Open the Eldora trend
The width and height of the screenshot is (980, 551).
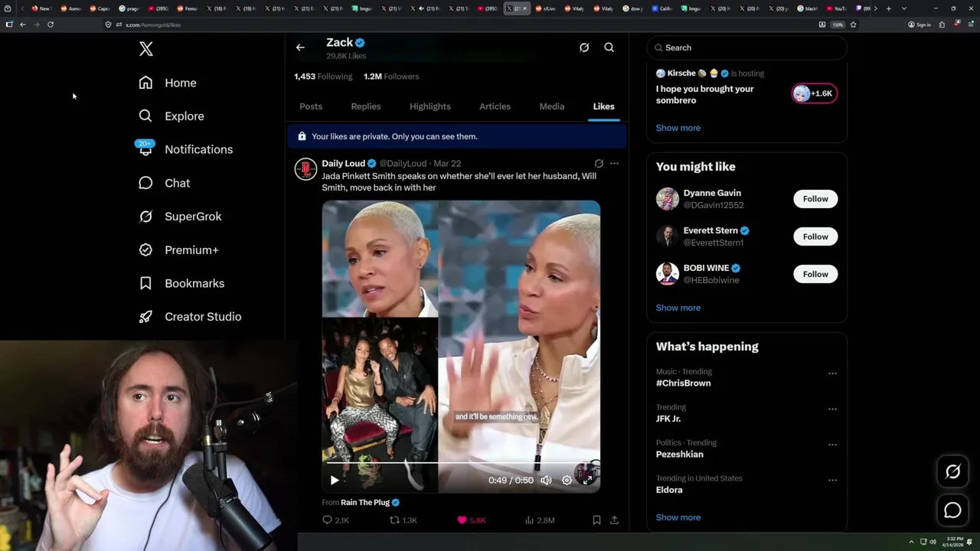click(x=669, y=490)
